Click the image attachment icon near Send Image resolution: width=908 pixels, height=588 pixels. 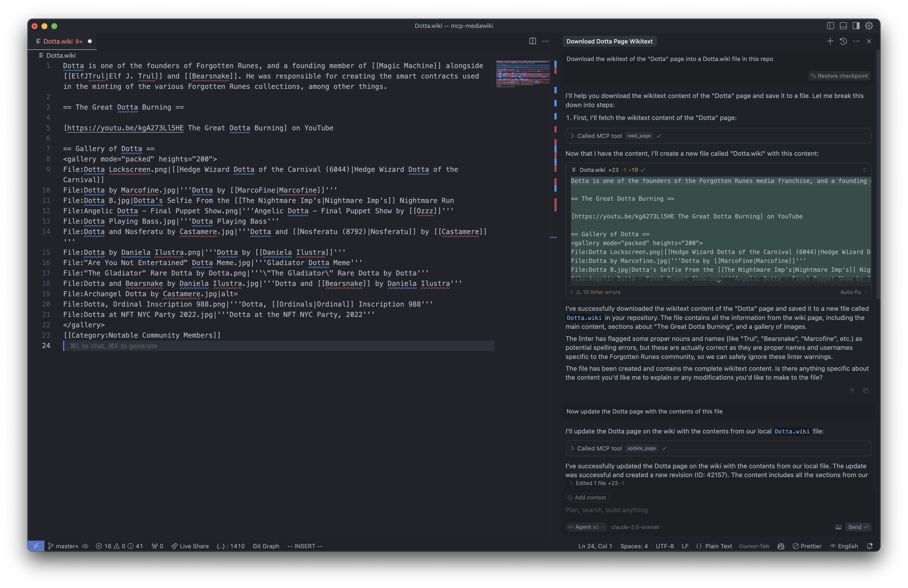tap(838, 527)
